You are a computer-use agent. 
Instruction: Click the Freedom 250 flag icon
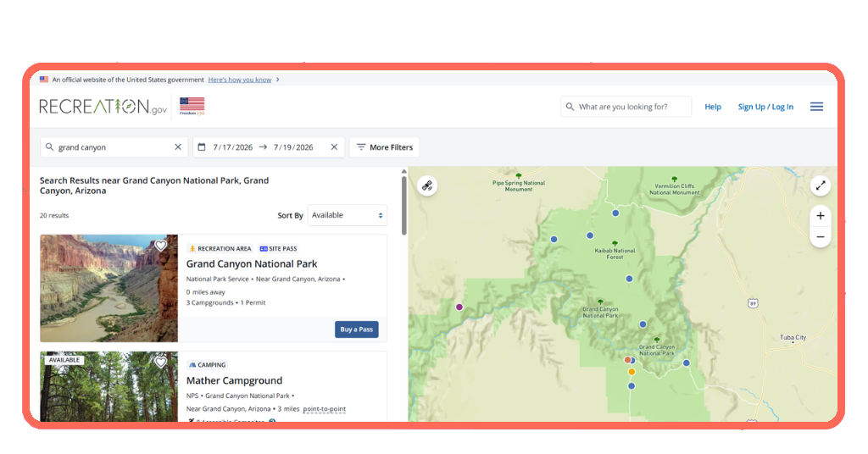[x=192, y=106]
